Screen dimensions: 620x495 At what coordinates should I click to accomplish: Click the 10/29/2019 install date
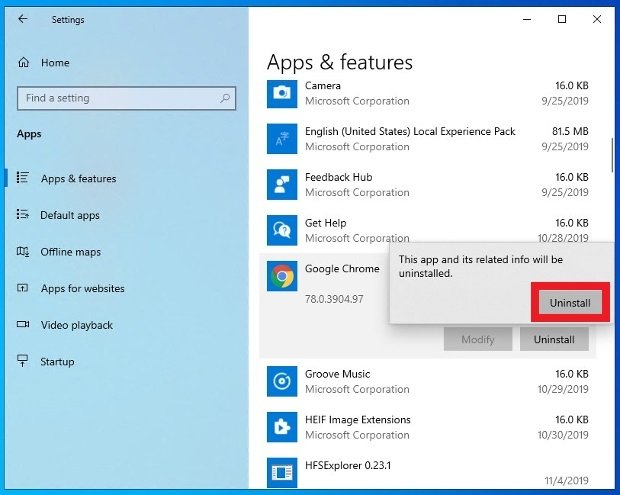pos(563,389)
